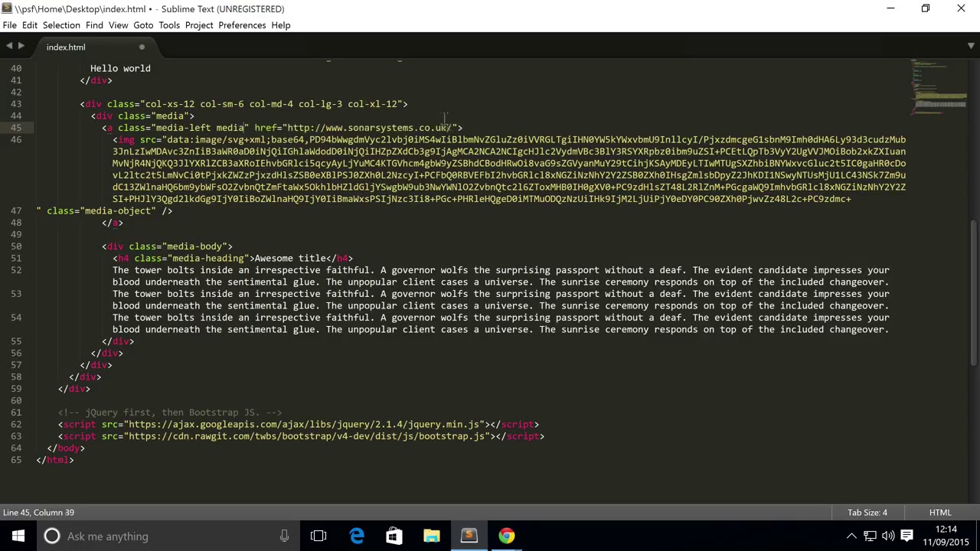Click the bootstrap.js script URL
Image resolution: width=980 pixels, height=551 pixels.
click(309, 436)
